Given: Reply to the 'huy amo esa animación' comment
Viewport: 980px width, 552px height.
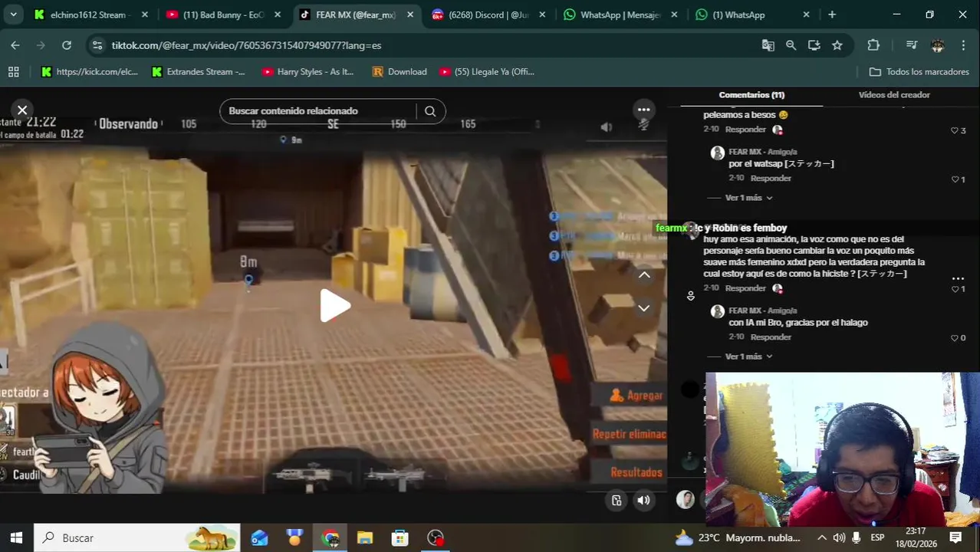Looking at the screenshot, I should [x=745, y=288].
